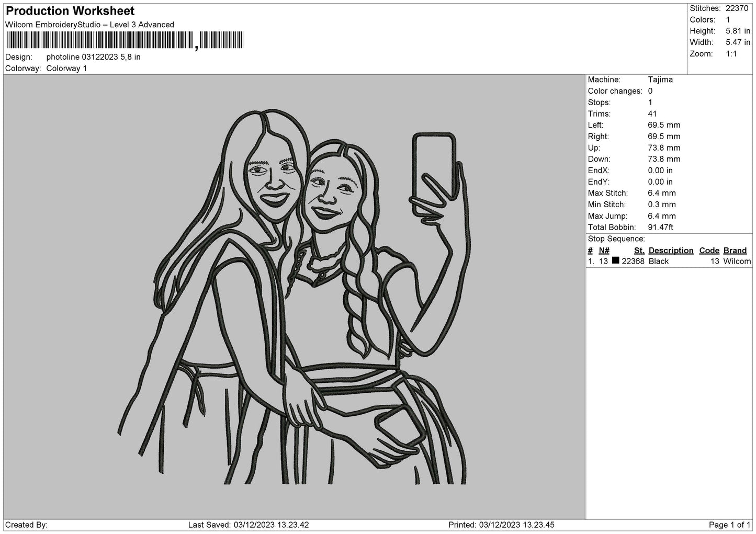Click the Wilcom EmbroideryStudio – Level 3 Advanced line
This screenshot has width=756, height=534.
89,25
